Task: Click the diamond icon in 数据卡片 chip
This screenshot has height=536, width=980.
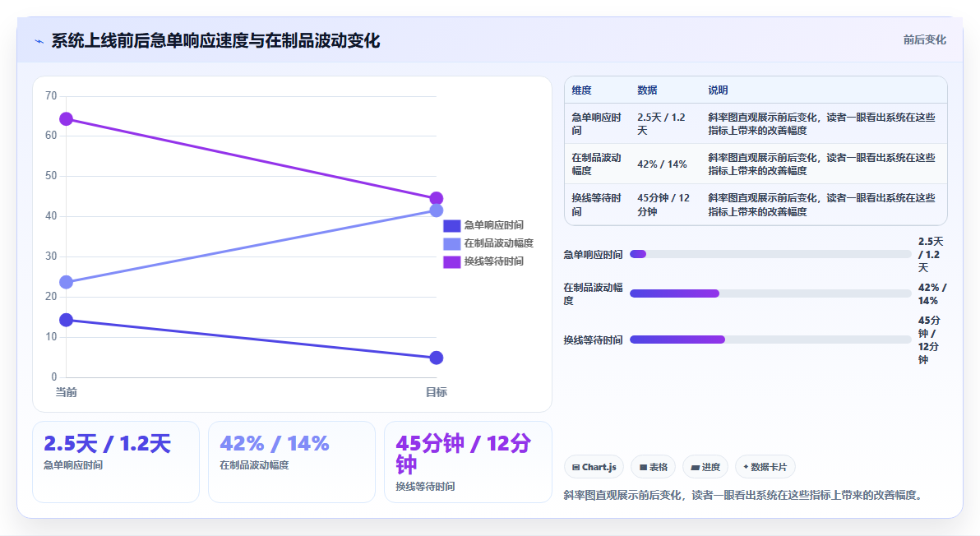Action: pyautogui.click(x=746, y=467)
